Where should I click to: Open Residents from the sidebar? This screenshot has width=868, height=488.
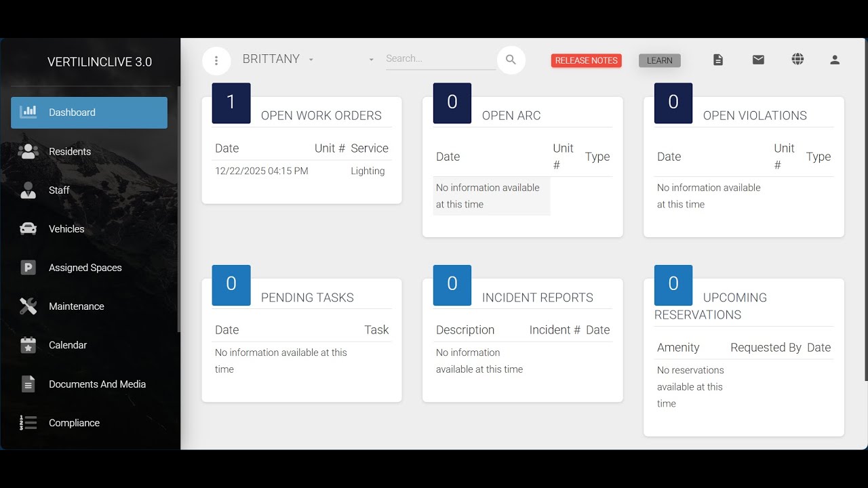click(89, 151)
